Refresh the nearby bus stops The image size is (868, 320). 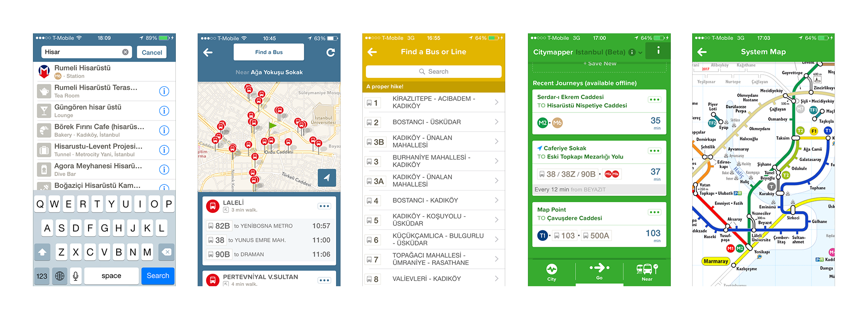[330, 52]
